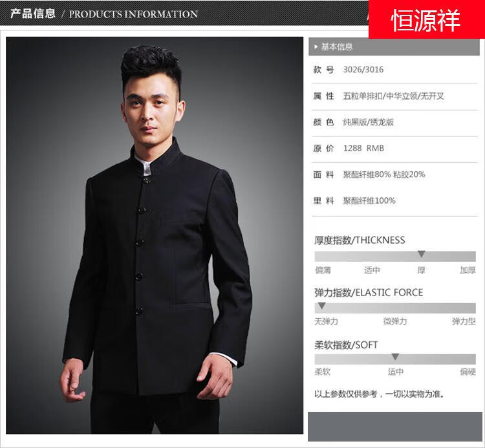Click the 五粒单排扣 attribute text
This screenshot has height=448, width=485.
point(363,96)
